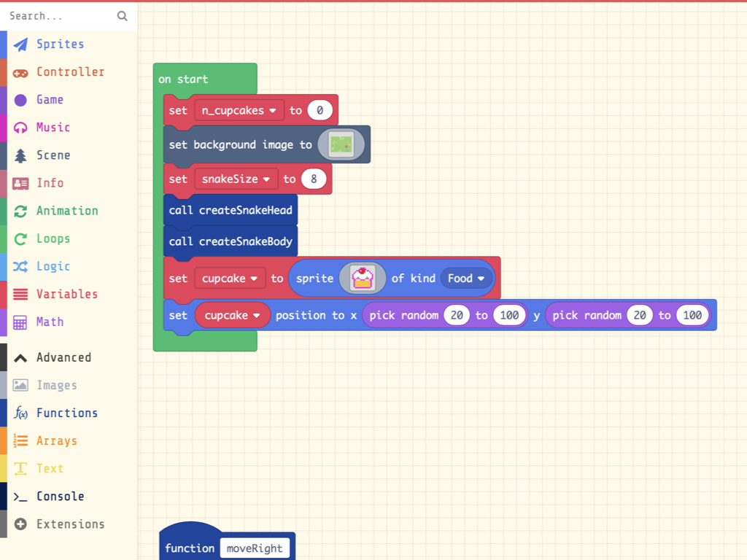Click the y random maximum 100 field
747x560 pixels.
click(x=692, y=315)
